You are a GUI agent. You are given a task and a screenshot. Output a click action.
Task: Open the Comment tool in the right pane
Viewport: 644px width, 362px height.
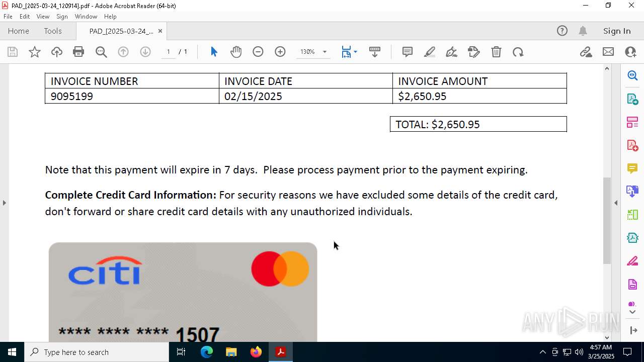632,168
